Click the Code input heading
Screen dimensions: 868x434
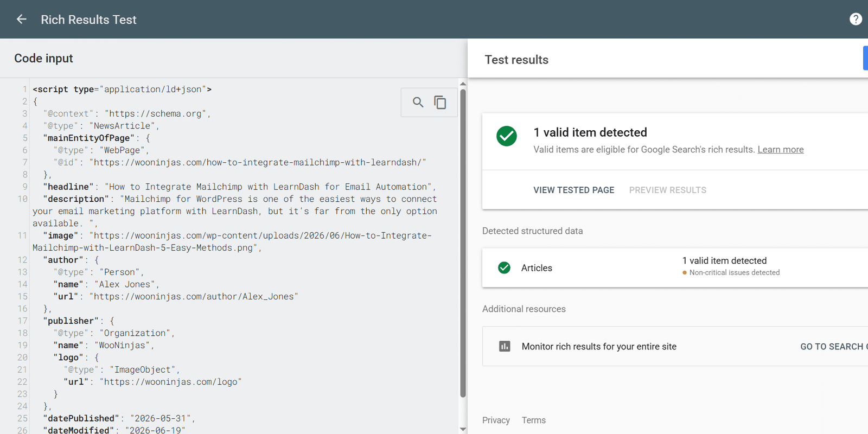click(x=43, y=58)
